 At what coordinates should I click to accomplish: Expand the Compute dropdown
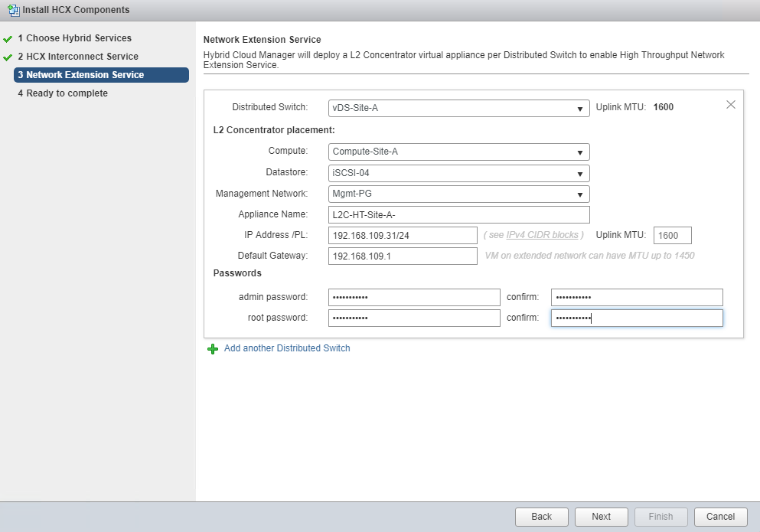tap(459, 152)
